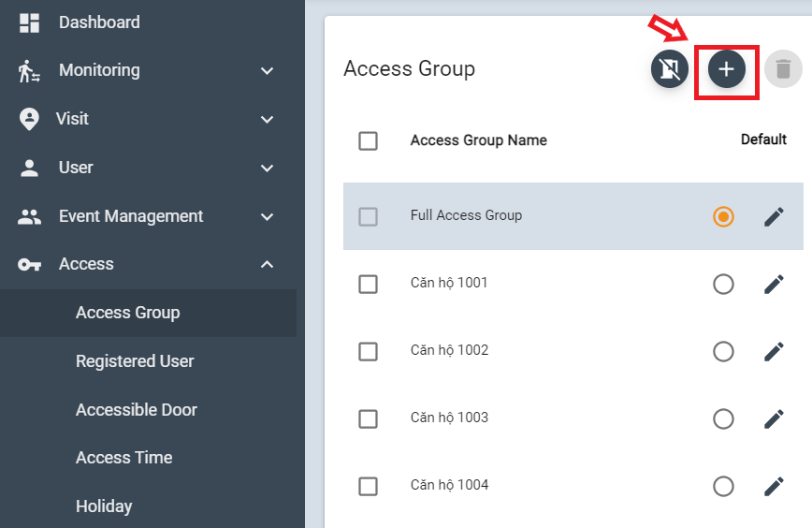Image resolution: width=812 pixels, height=528 pixels.
Task: Edit Căn hộ 1003 via pencil icon
Action: [x=774, y=418]
